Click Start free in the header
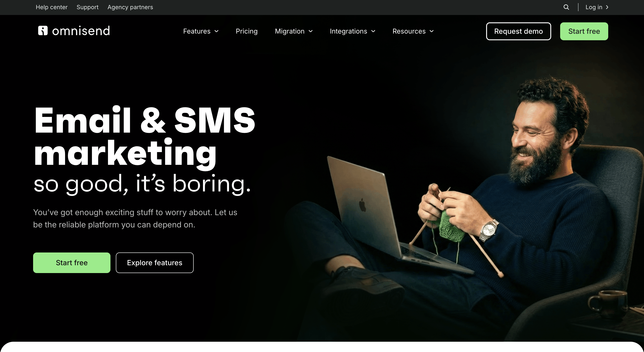This screenshot has height=352, width=644. (584, 31)
